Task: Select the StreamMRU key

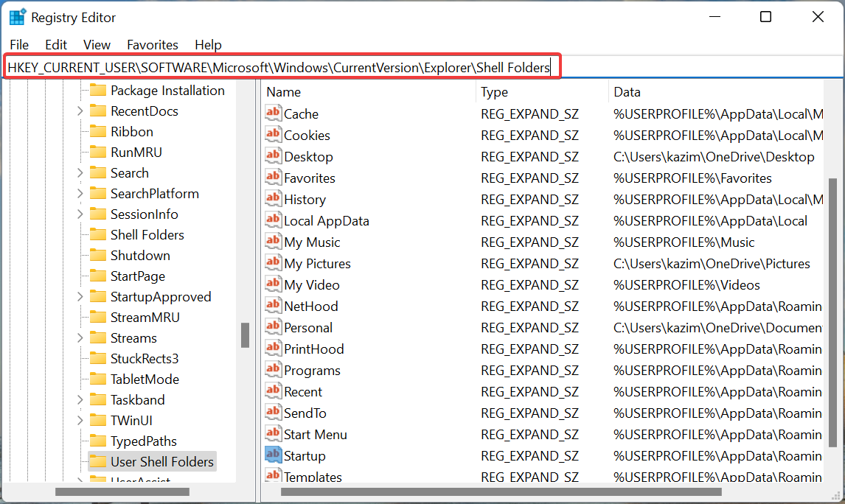Action: tap(145, 317)
